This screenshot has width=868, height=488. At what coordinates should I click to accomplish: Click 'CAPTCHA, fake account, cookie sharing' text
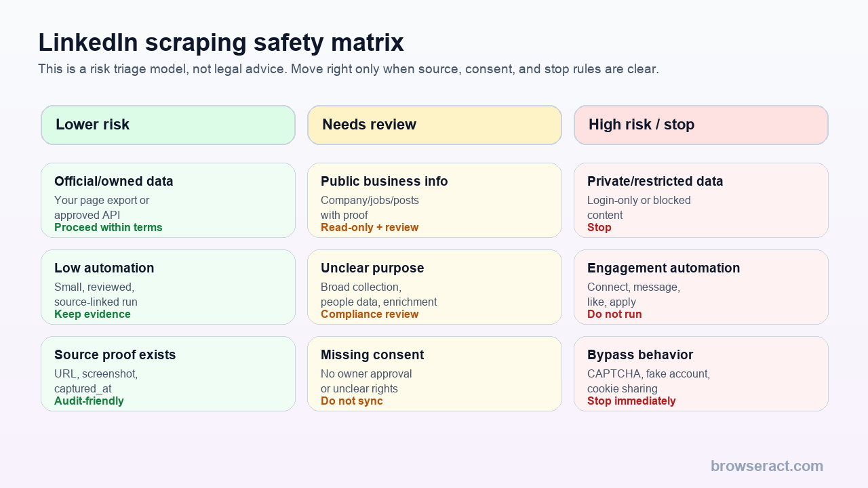[x=648, y=382]
